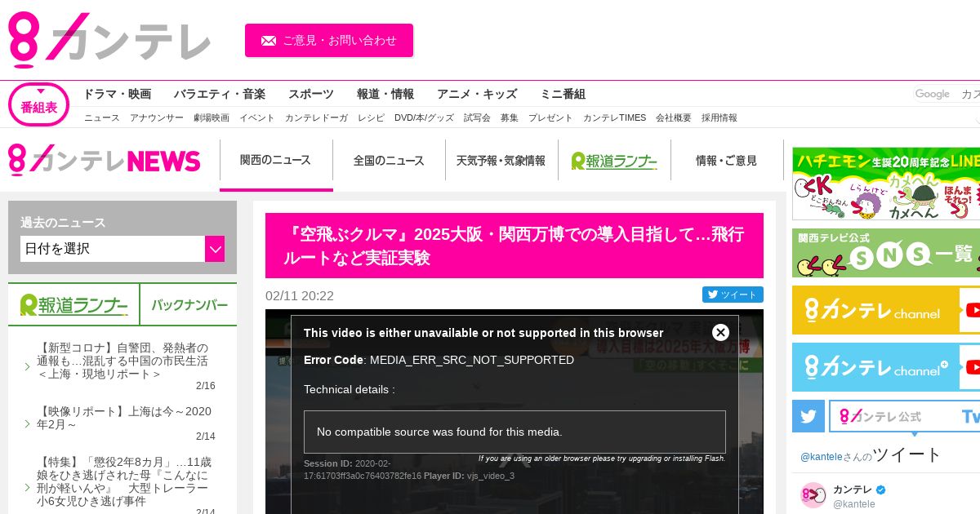Open スポーツ menu
The image size is (980, 514).
[x=311, y=94]
